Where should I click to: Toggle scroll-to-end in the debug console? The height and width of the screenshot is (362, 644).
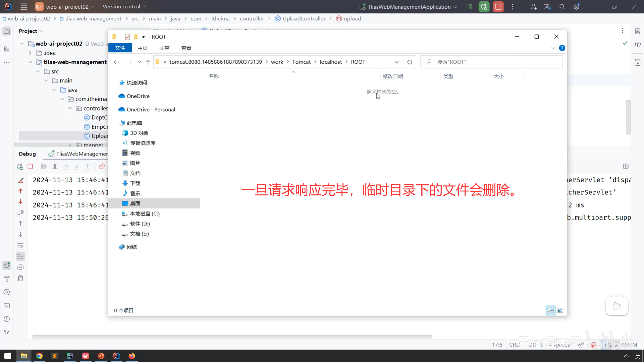coord(20,256)
